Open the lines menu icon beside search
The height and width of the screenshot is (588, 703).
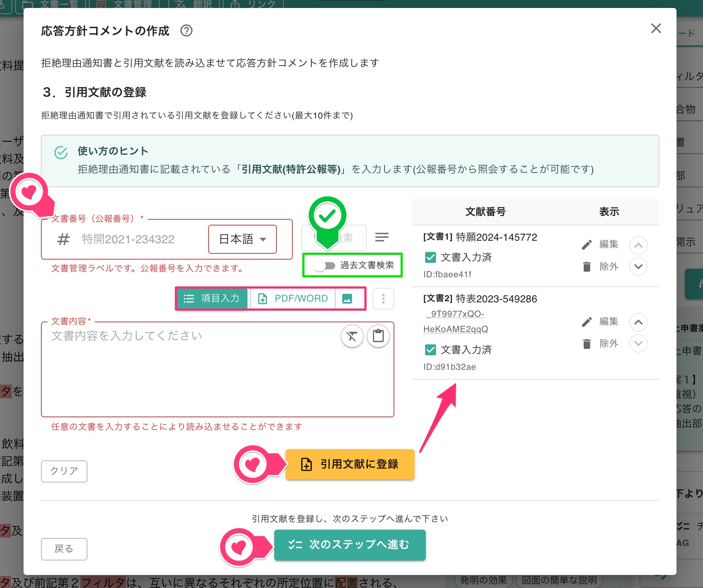(382, 237)
